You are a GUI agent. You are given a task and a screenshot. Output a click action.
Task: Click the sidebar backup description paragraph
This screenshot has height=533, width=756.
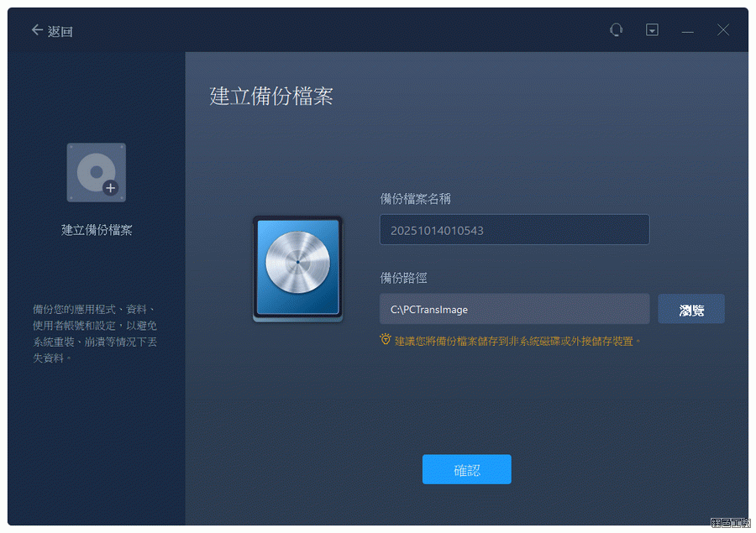(x=95, y=333)
